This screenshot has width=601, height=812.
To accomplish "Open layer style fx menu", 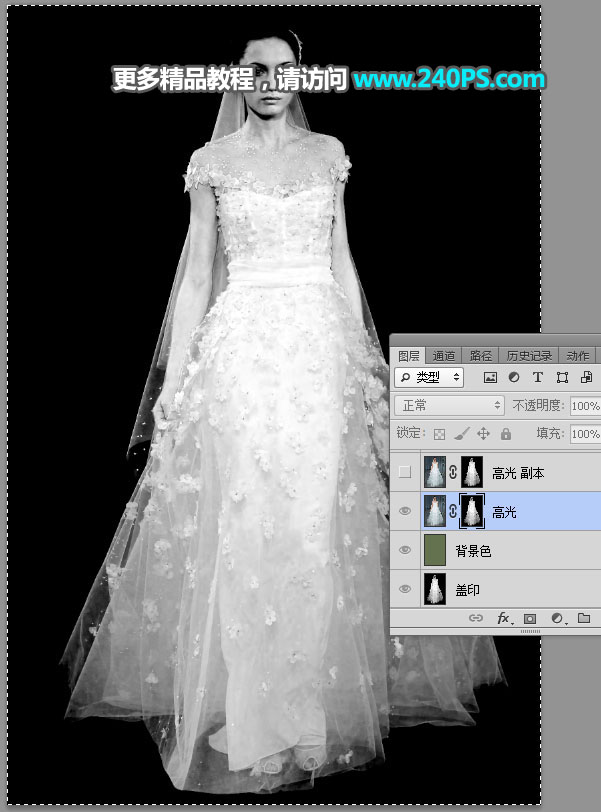I will coord(504,618).
